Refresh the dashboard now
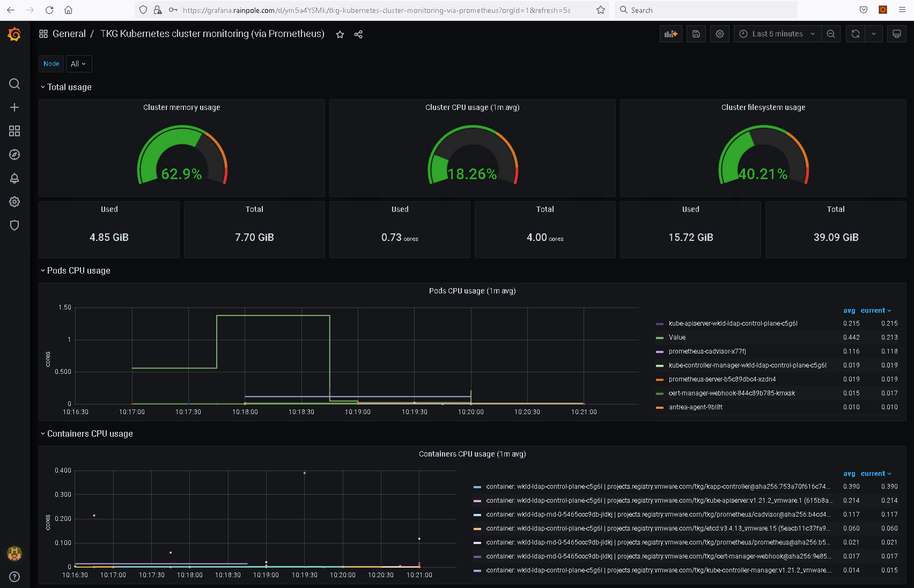This screenshot has width=914, height=588. (856, 34)
